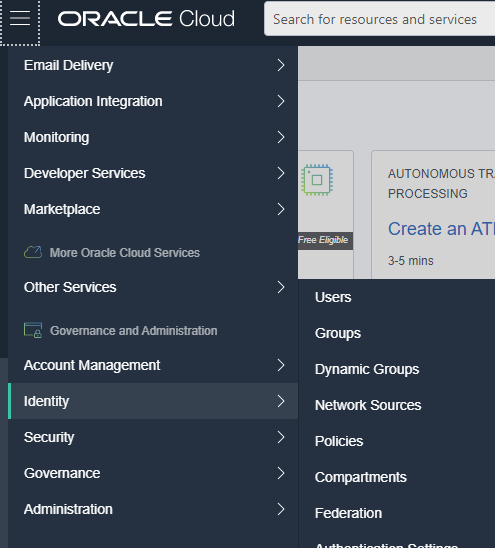The height and width of the screenshot is (548, 495).
Task: Expand the Governance chevron arrow
Action: click(x=281, y=473)
